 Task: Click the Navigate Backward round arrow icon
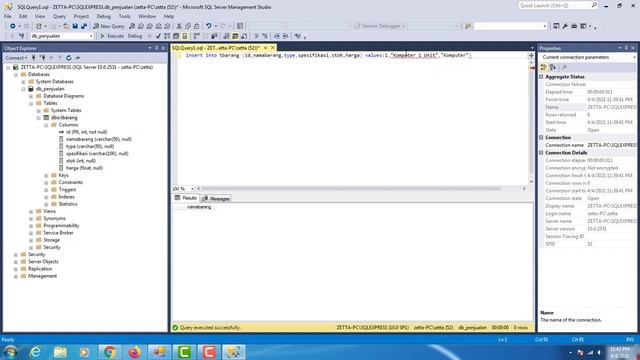click(x=13, y=26)
